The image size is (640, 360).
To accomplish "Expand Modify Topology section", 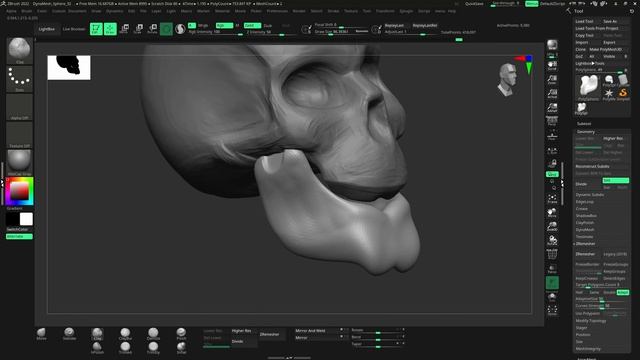I will click(591, 321).
